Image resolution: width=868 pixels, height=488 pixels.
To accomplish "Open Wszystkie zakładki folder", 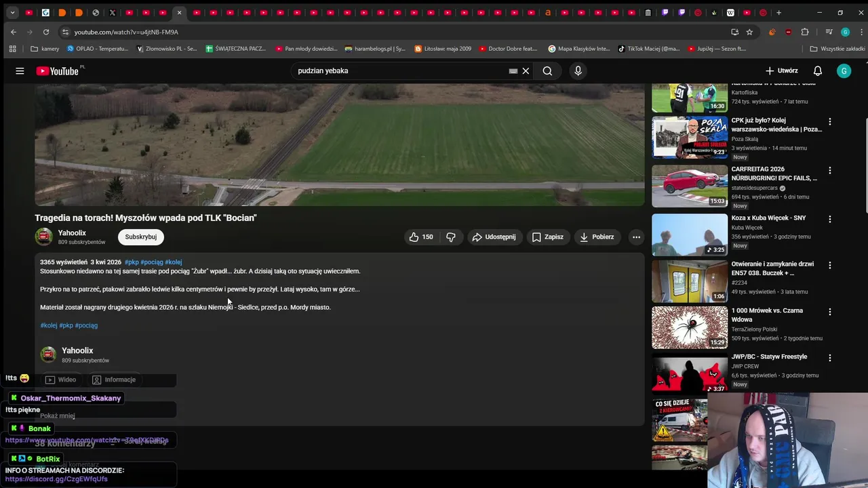I will point(837,49).
